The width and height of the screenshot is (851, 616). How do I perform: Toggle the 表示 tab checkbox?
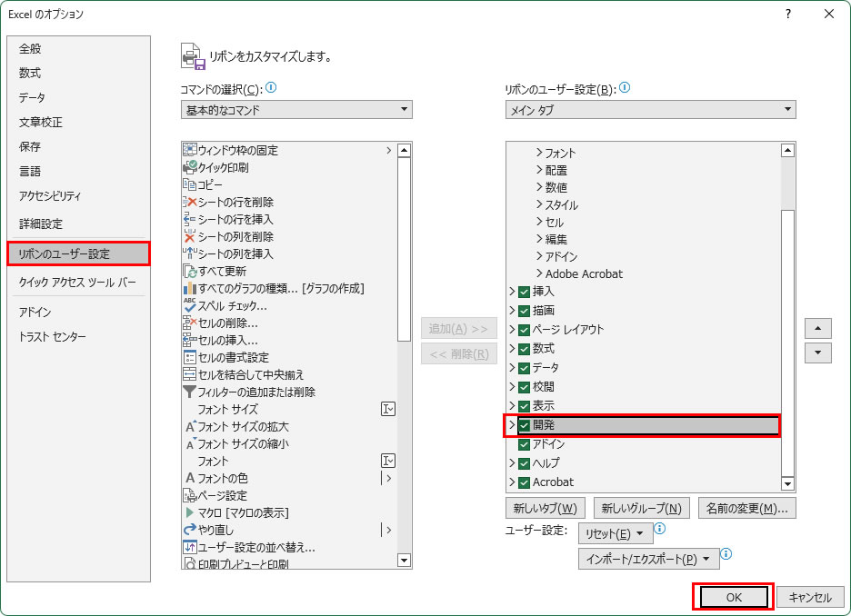point(524,406)
